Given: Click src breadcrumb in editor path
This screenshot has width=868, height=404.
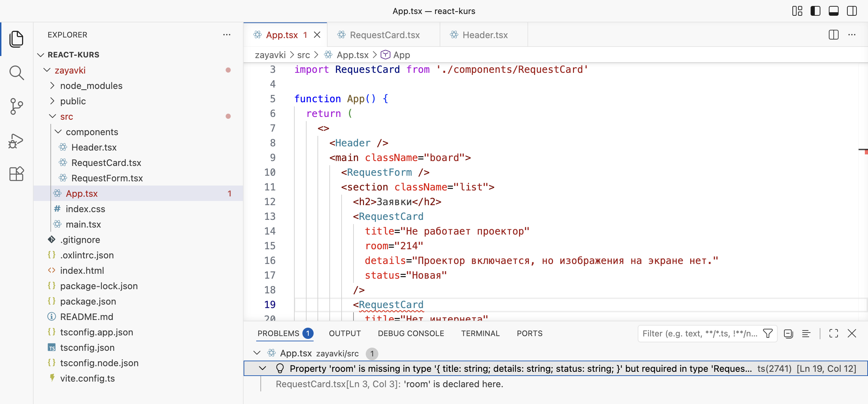Looking at the screenshot, I should [303, 55].
